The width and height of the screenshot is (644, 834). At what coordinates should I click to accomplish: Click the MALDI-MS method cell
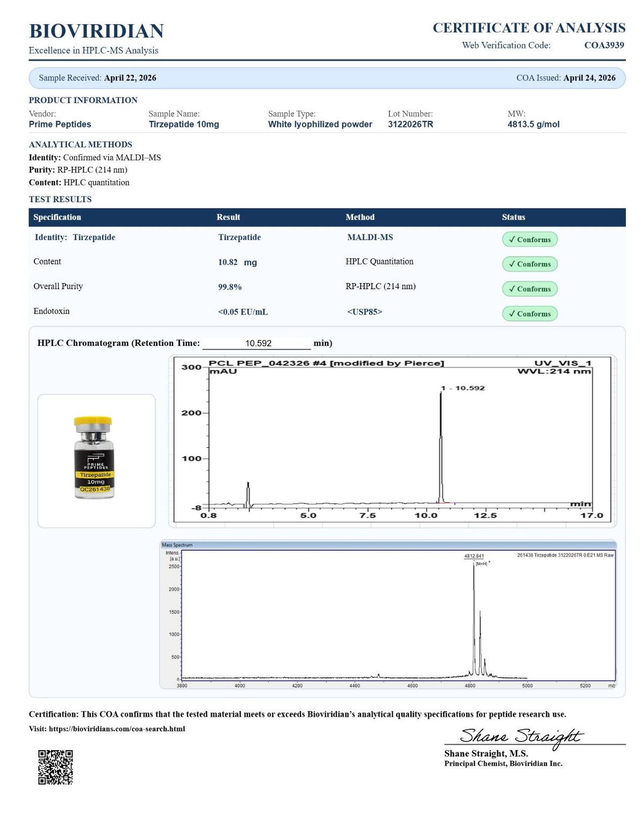370,237
